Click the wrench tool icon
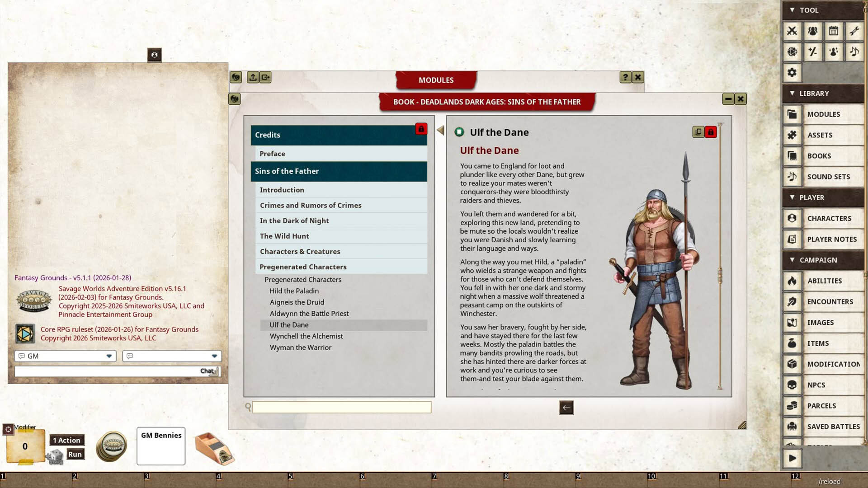868x488 pixels. pyautogui.click(x=854, y=31)
